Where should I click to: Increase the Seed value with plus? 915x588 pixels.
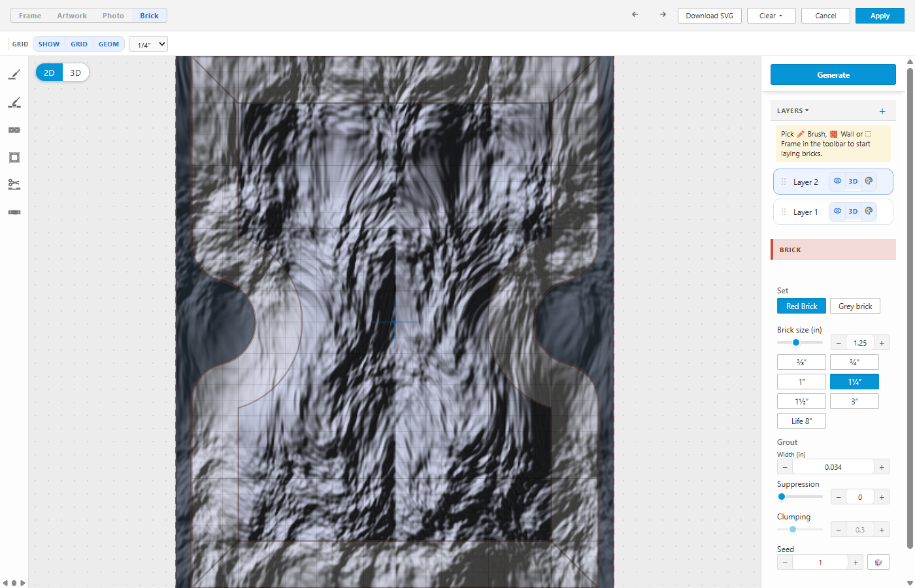856,563
